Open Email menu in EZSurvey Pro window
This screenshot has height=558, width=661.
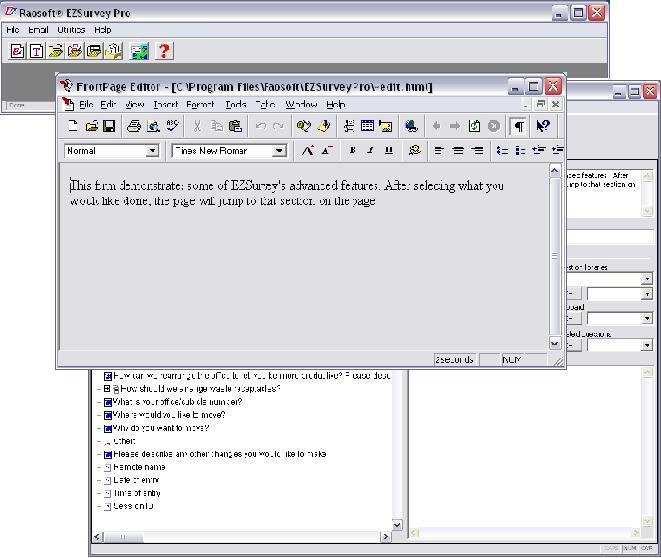tap(38, 30)
